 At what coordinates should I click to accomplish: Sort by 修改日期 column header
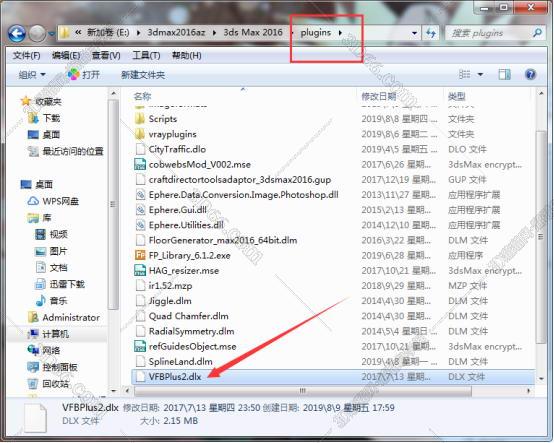point(378,96)
